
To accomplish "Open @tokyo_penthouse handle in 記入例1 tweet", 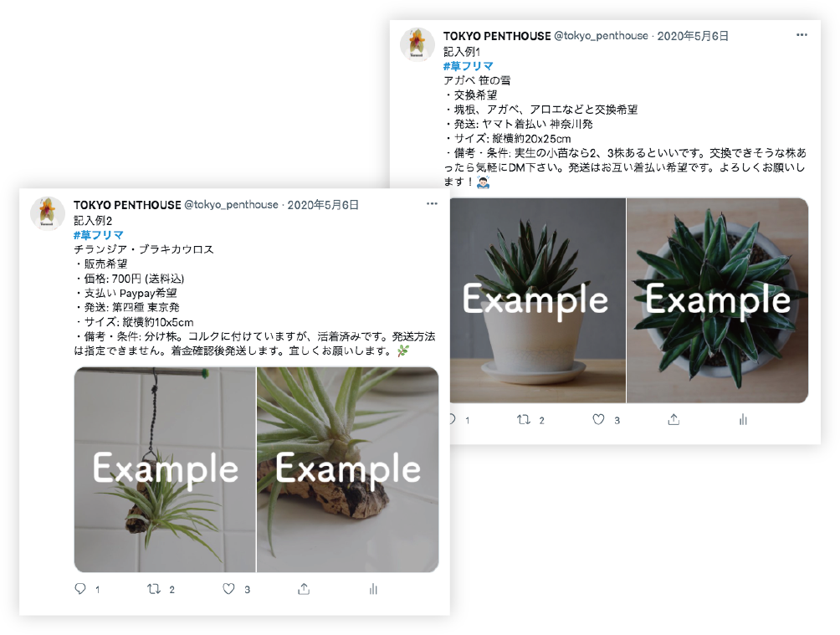I will tap(601, 36).
